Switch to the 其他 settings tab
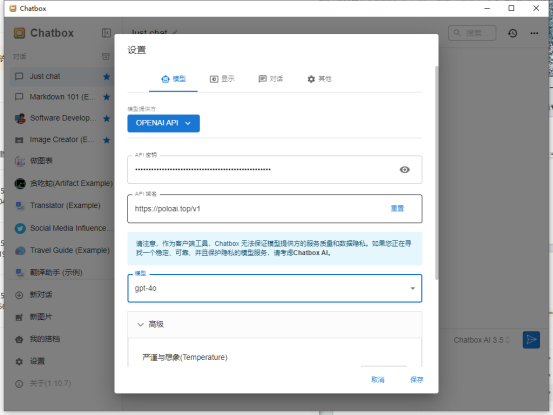This screenshot has height=415, width=553. [x=319, y=79]
